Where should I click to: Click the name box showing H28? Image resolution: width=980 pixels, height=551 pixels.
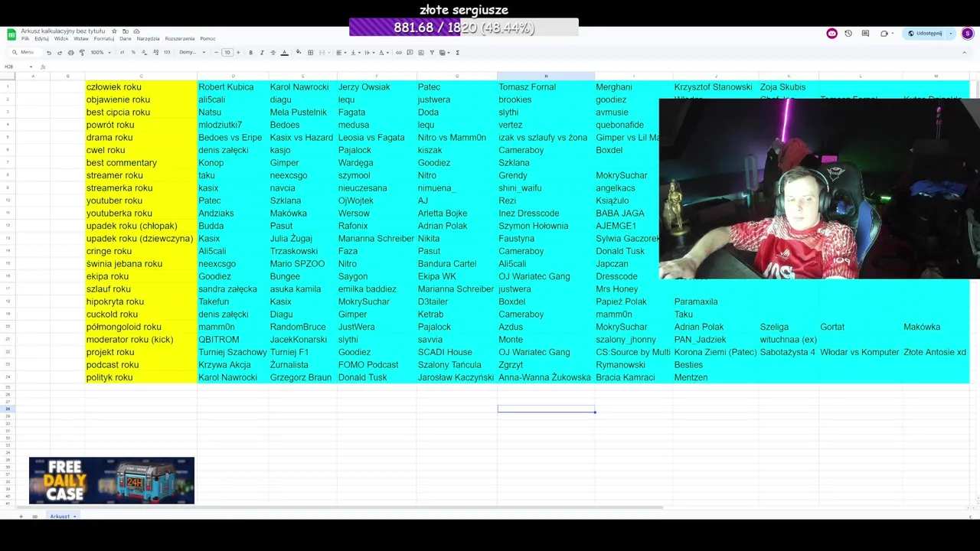click(18, 67)
